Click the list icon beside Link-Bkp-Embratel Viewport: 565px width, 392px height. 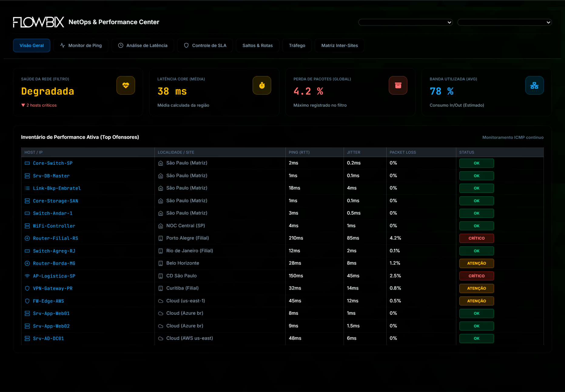click(x=27, y=188)
